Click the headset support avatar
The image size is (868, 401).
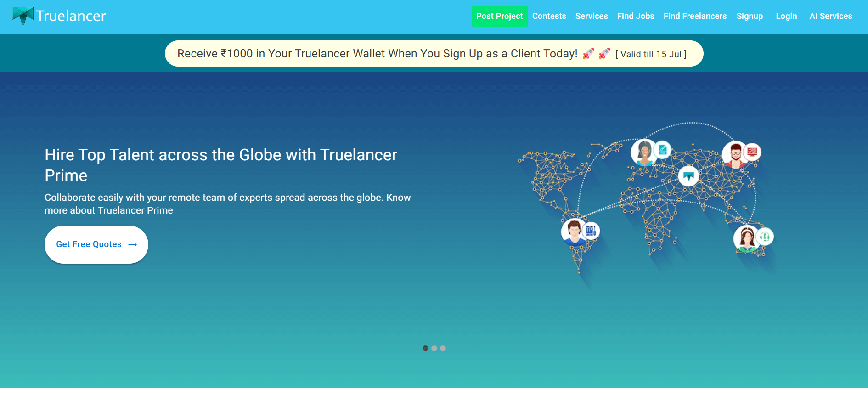tap(747, 238)
